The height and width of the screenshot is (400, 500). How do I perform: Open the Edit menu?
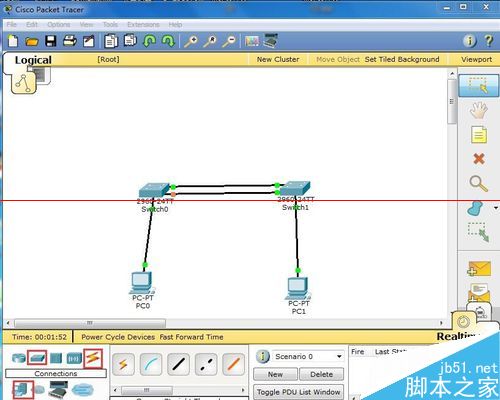(x=32, y=24)
